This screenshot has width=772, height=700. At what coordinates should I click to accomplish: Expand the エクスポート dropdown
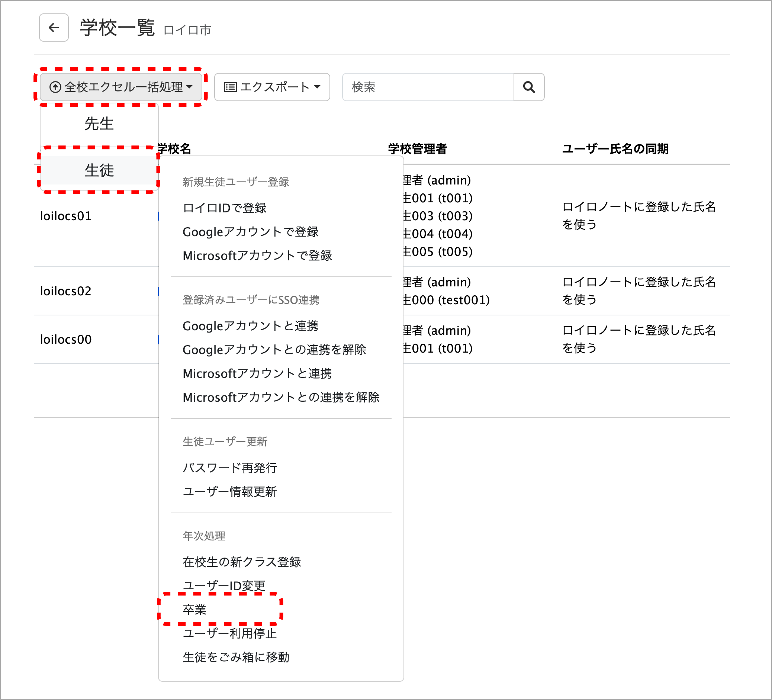tap(272, 87)
